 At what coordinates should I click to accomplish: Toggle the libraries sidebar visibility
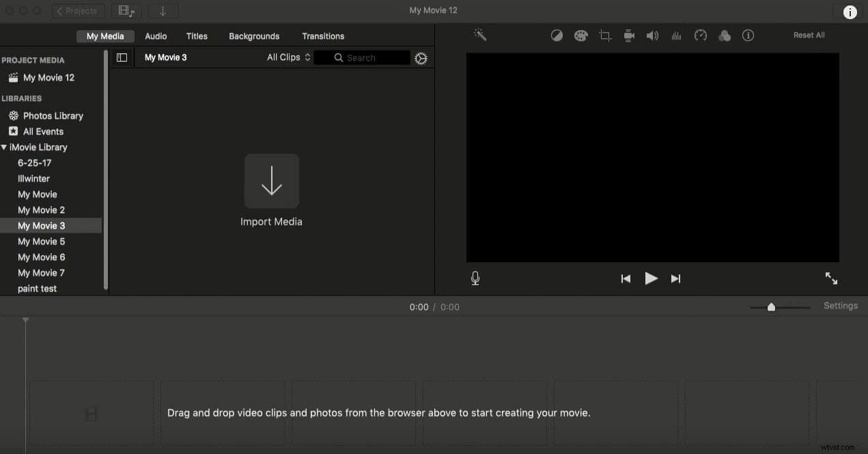[x=122, y=58]
